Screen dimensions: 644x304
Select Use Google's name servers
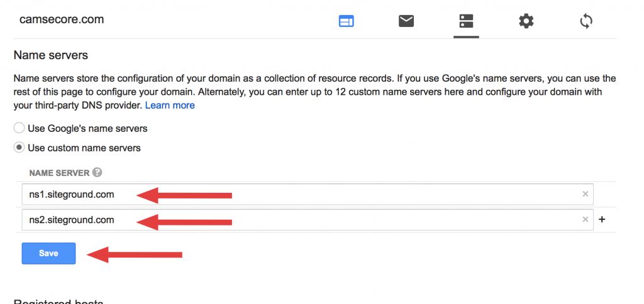click(x=19, y=128)
